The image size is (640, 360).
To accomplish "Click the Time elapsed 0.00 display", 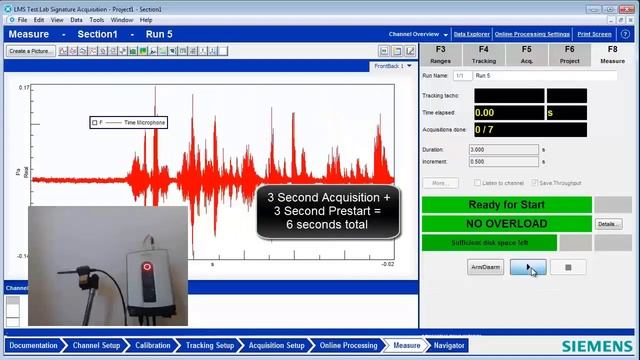I will [x=509, y=113].
